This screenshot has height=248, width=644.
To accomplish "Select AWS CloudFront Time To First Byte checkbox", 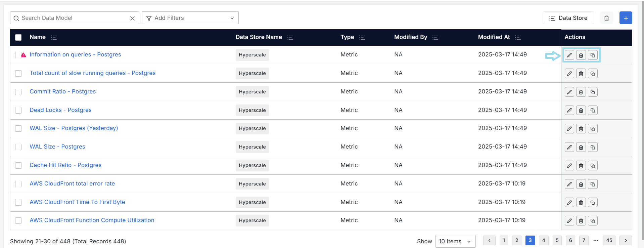I will coord(18,202).
